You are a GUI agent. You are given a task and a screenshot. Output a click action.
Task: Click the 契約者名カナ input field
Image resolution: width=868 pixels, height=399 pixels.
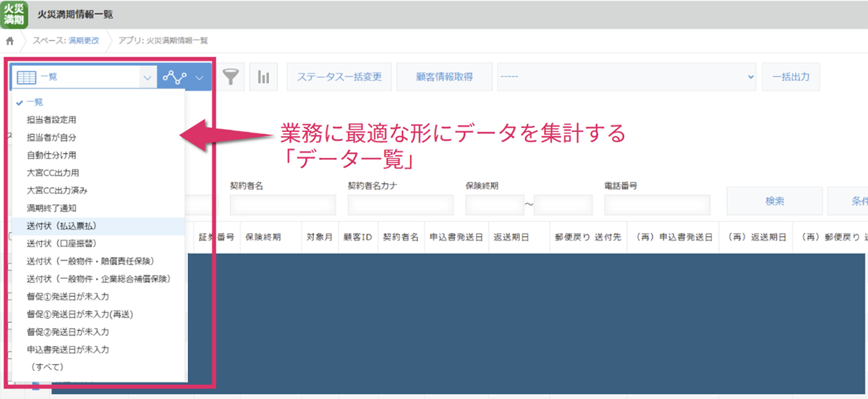400,206
